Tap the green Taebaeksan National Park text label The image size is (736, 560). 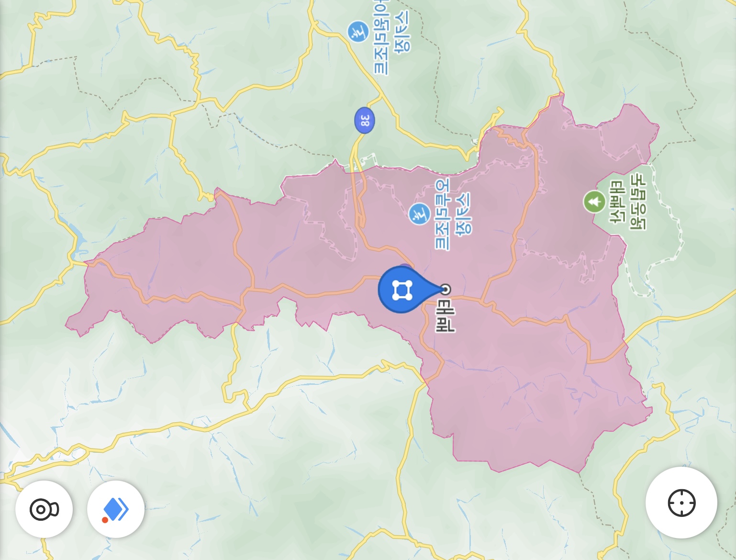click(x=628, y=202)
